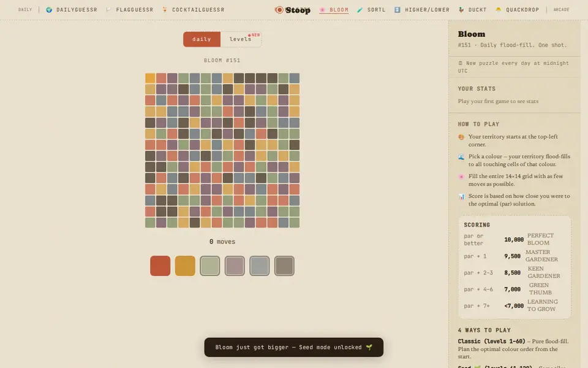Click the DAILY label in the top bar
This screenshot has width=588, height=368.
pos(25,10)
